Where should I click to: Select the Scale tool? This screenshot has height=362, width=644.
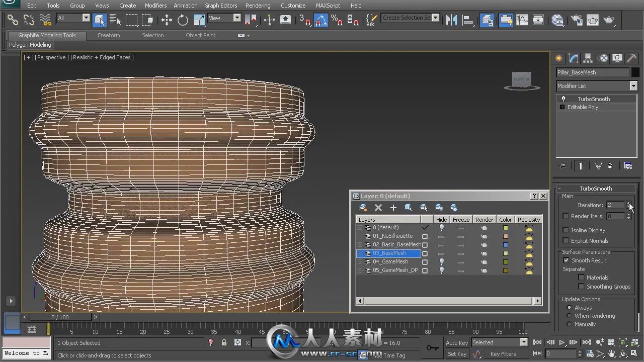pyautogui.click(x=199, y=20)
